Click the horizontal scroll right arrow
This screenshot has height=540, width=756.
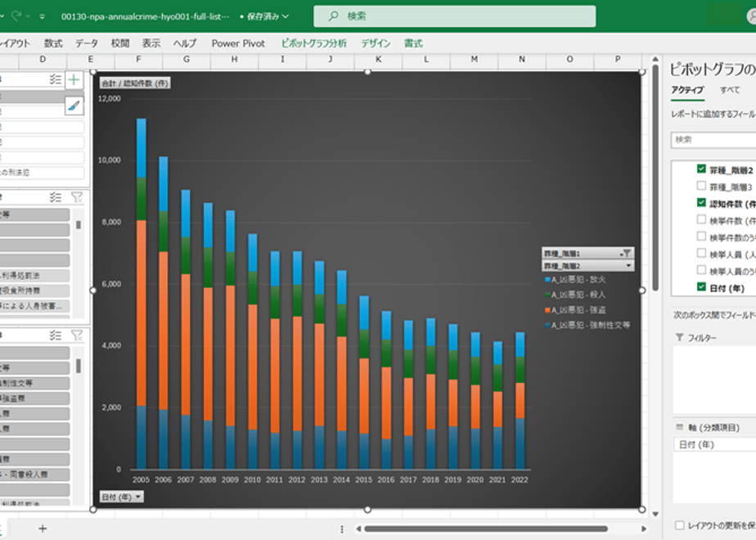point(644,529)
